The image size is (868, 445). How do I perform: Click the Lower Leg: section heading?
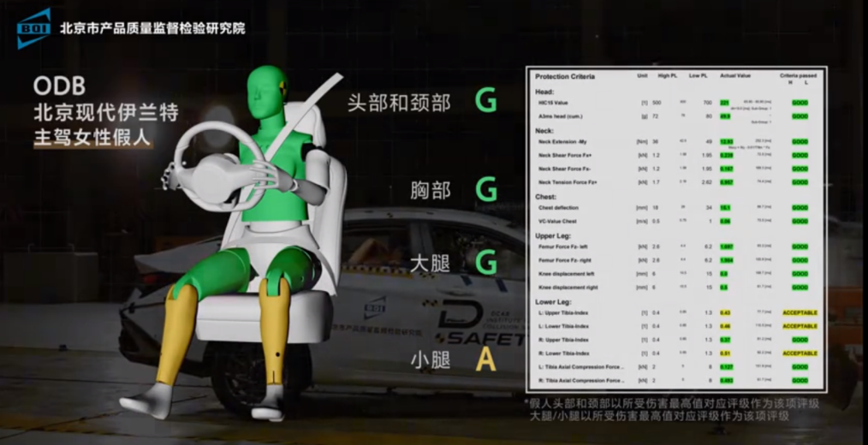tap(552, 302)
